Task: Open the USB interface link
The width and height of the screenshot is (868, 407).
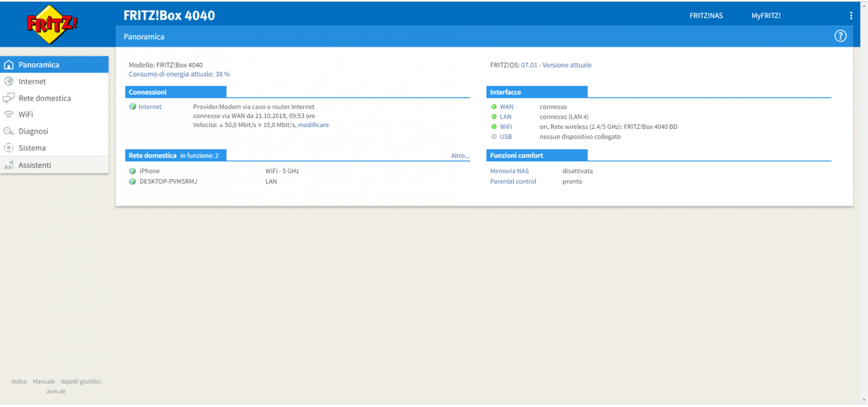Action: [x=506, y=137]
